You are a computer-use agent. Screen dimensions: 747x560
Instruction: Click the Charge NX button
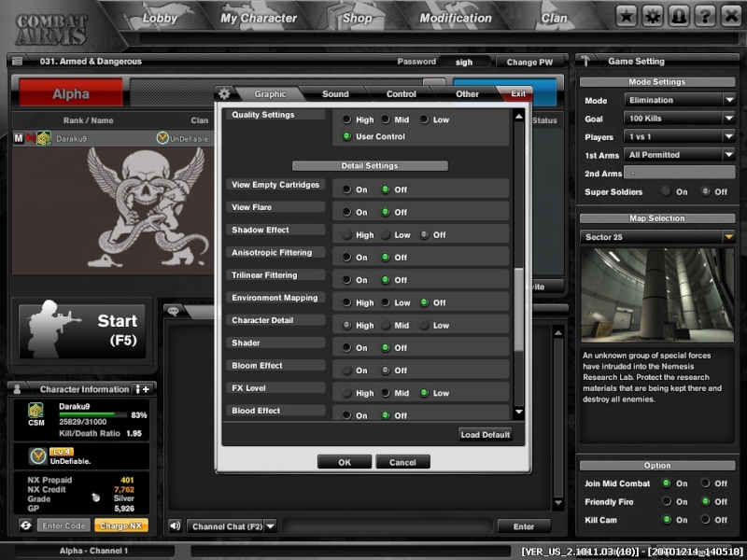tap(121, 525)
